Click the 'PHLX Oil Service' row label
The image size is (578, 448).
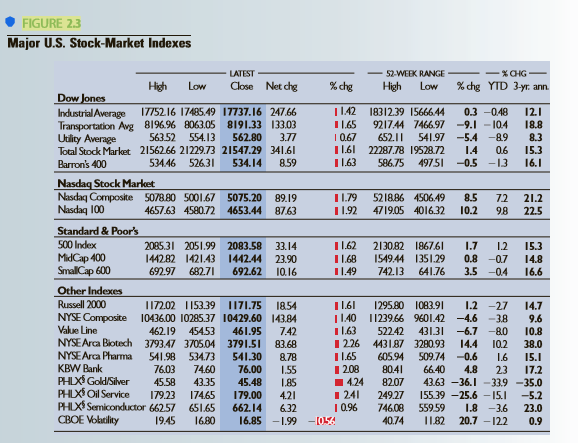(94, 394)
